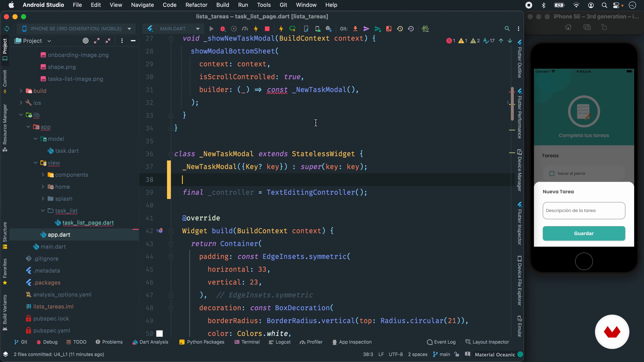Open SDK Manager cube icon
Screen dimensions: 644x362
[x=329, y=29]
